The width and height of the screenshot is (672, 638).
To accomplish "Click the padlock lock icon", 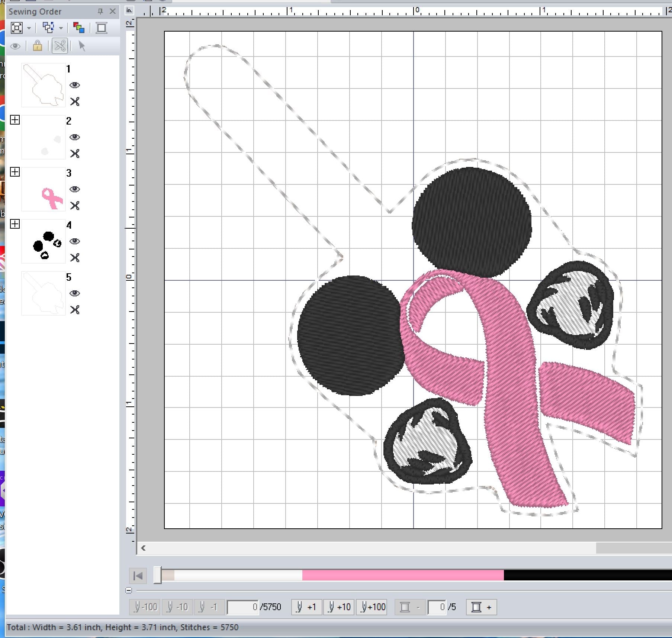I will pyautogui.click(x=37, y=46).
